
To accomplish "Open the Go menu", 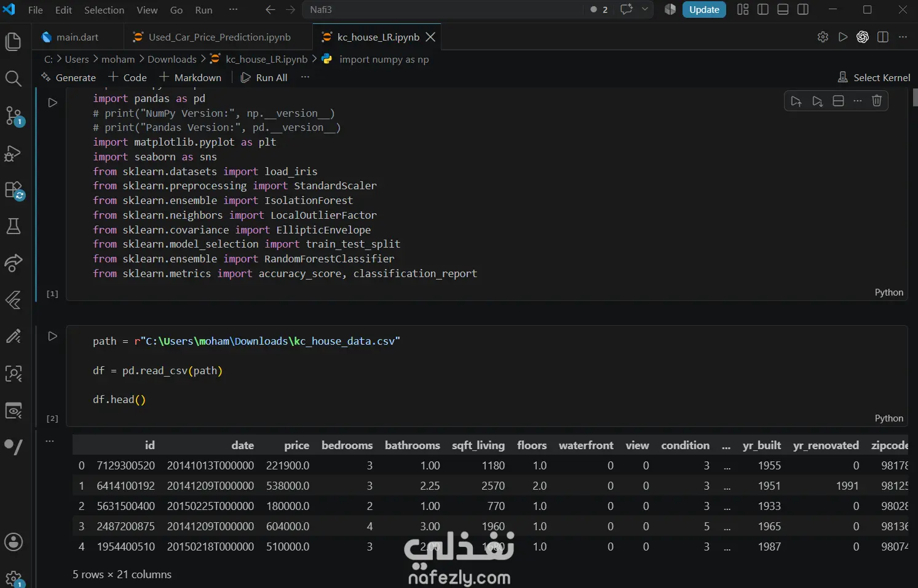I will point(176,10).
